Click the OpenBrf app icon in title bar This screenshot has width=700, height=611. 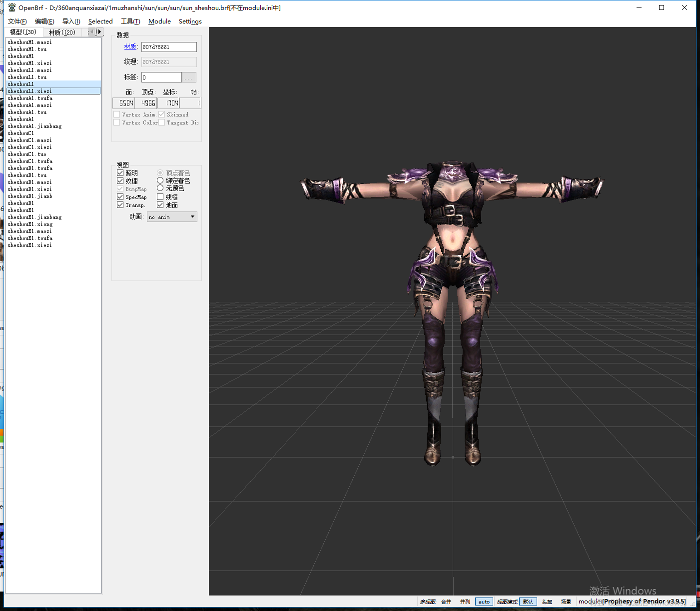coord(12,7)
